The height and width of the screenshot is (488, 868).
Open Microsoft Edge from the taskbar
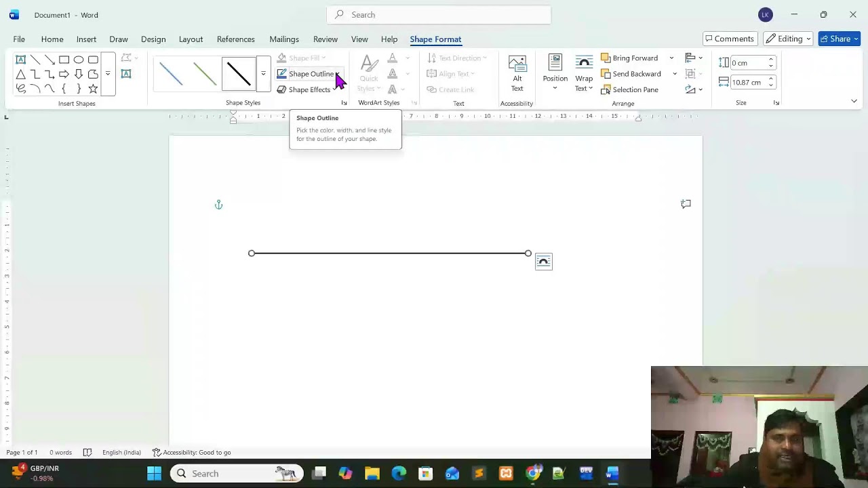coord(399,473)
